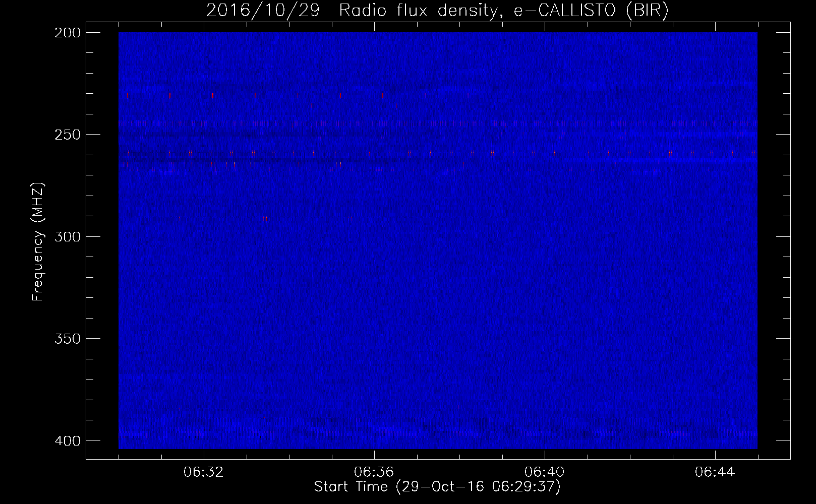This screenshot has width=816, height=504.
Task: Click the "Start Time (29-Oct-16 06:29:37)" label
Action: coord(437,487)
